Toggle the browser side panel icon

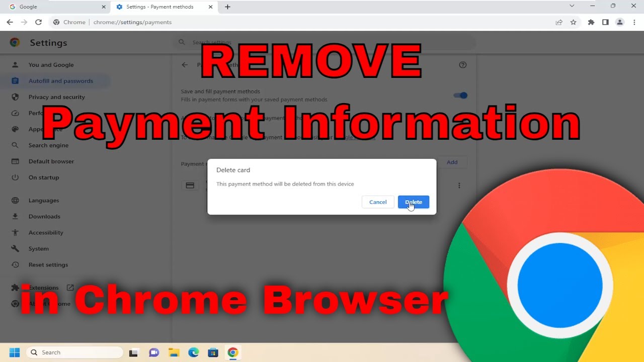605,22
